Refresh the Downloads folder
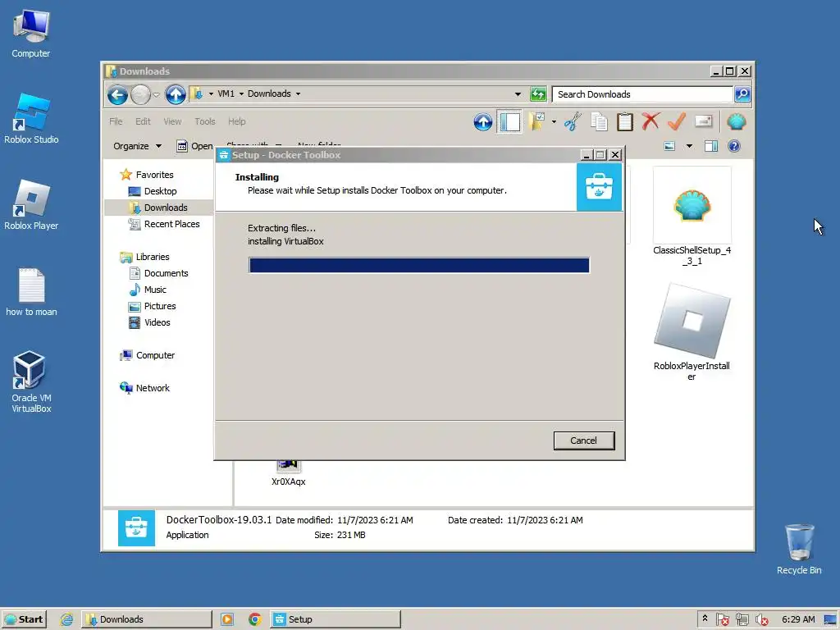 [538, 94]
